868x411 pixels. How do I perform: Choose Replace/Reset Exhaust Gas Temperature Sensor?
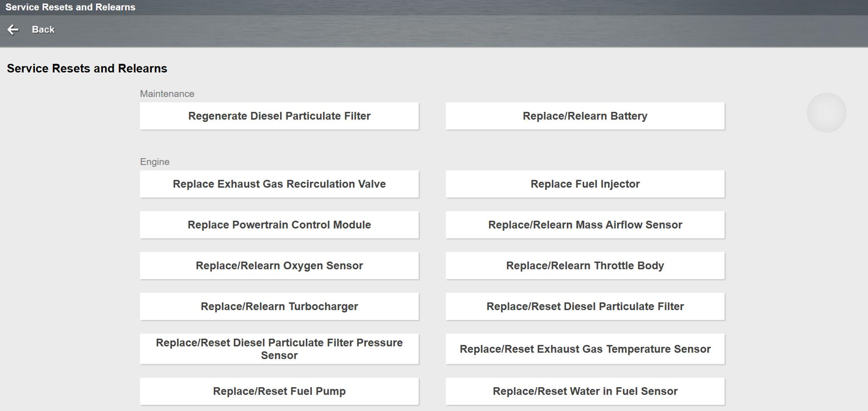click(585, 349)
